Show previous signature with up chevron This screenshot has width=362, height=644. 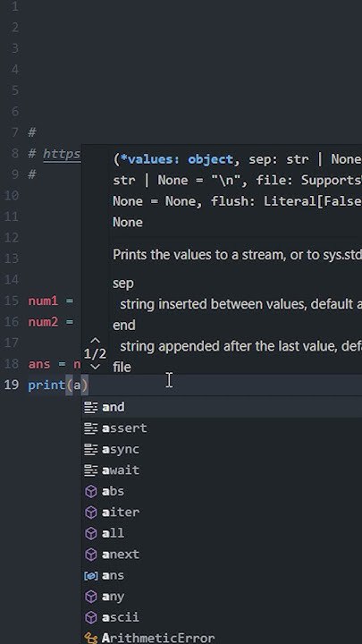click(x=96, y=341)
